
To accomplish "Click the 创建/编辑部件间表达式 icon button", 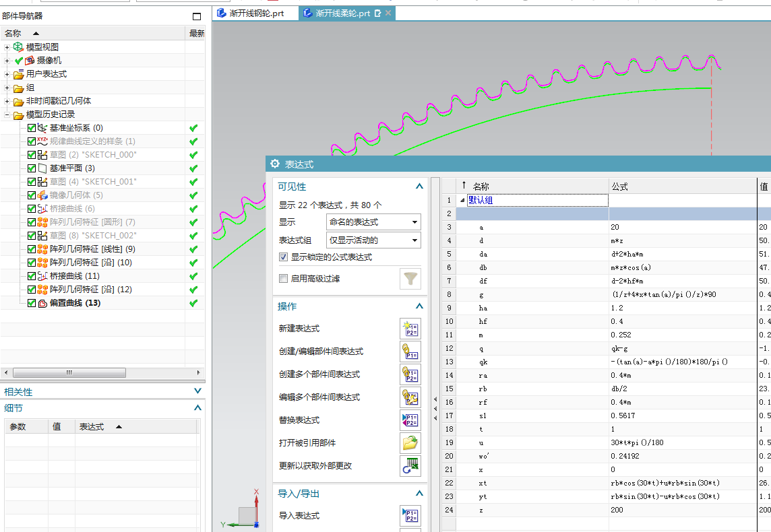I will point(410,352).
